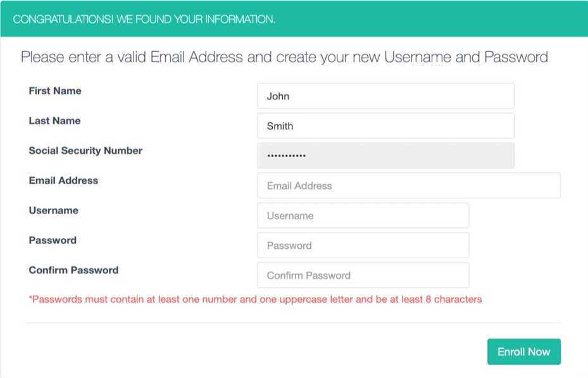
Task: Click the 'Please enter a valid Email' heading
Action: pos(284,57)
